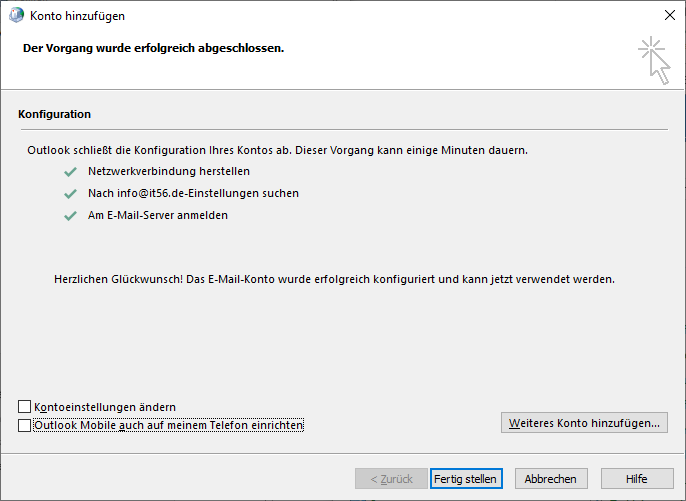Screen dimensions: 686x501
Task: Click the Outlook globe icon in title bar
Action: [x=16, y=15]
